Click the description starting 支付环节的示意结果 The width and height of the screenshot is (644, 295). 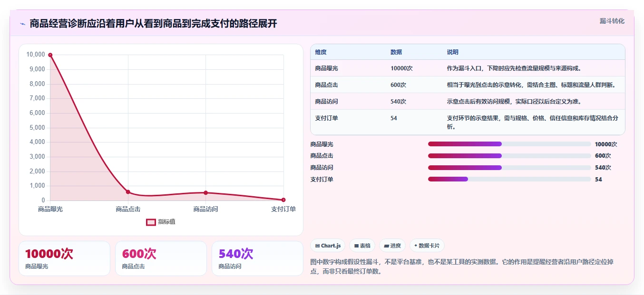(x=533, y=123)
